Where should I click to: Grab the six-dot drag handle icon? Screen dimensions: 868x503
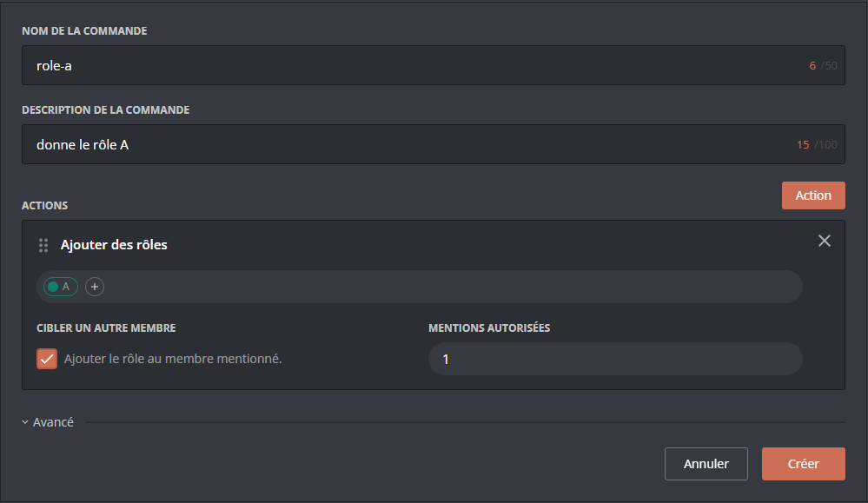pyautogui.click(x=43, y=246)
